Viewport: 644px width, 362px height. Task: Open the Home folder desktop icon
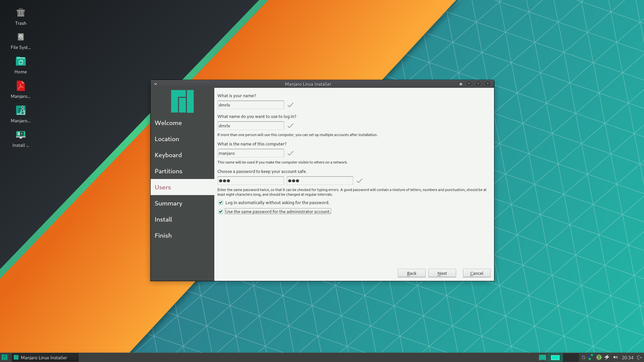[x=20, y=62]
